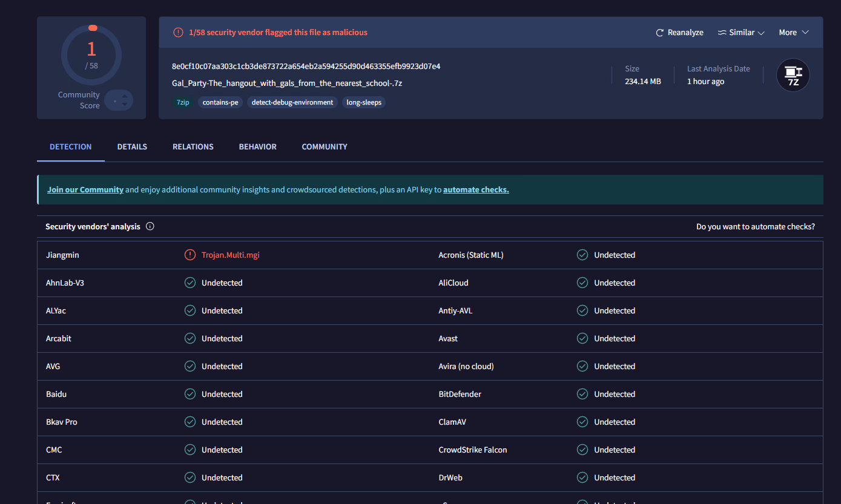The width and height of the screenshot is (841, 504).
Task: Click the detection score circle gauge
Action: tap(91, 56)
